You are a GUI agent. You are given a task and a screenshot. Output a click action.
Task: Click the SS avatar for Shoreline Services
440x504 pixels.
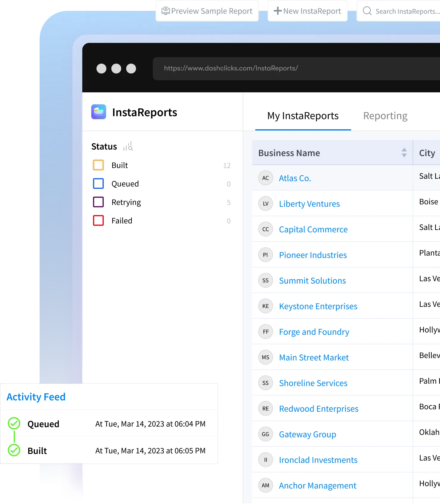266,383
